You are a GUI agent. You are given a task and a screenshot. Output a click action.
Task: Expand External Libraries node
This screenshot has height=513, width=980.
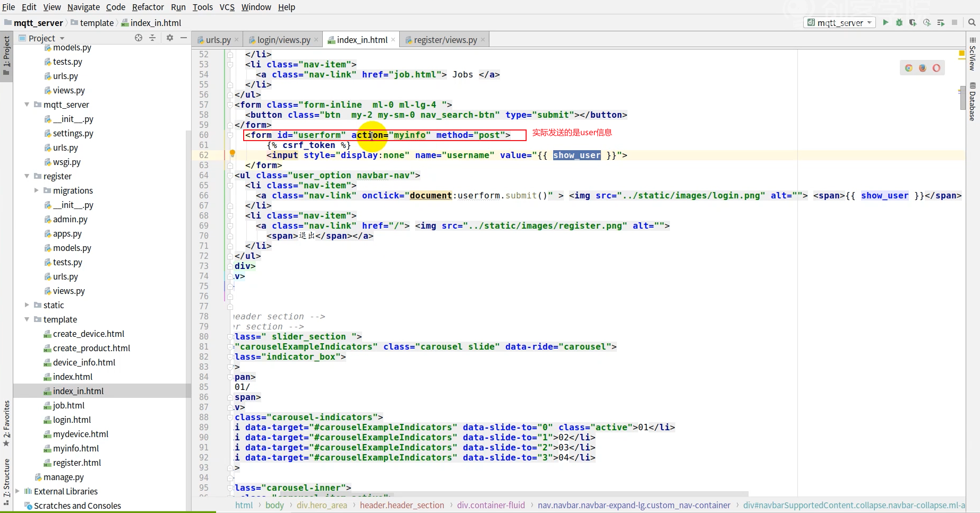pos(18,491)
